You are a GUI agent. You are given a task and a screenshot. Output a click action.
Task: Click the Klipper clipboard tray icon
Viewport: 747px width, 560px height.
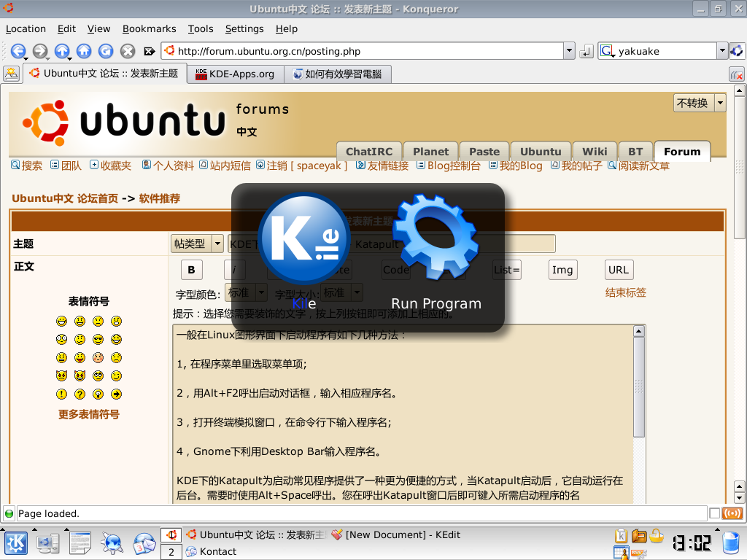click(621, 536)
